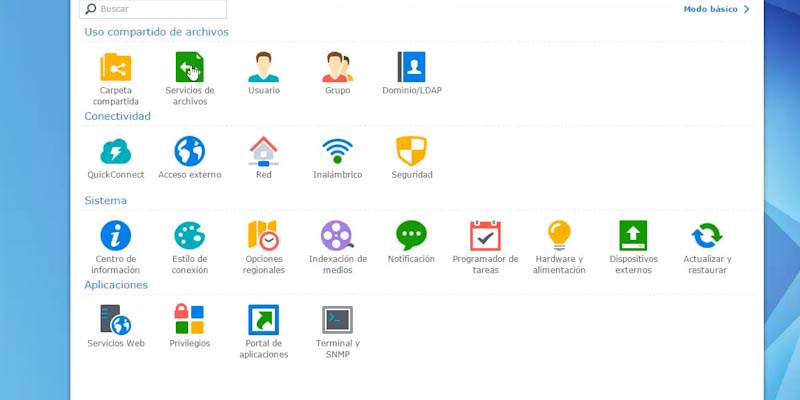Open the Grupo settings icon

tap(337, 67)
